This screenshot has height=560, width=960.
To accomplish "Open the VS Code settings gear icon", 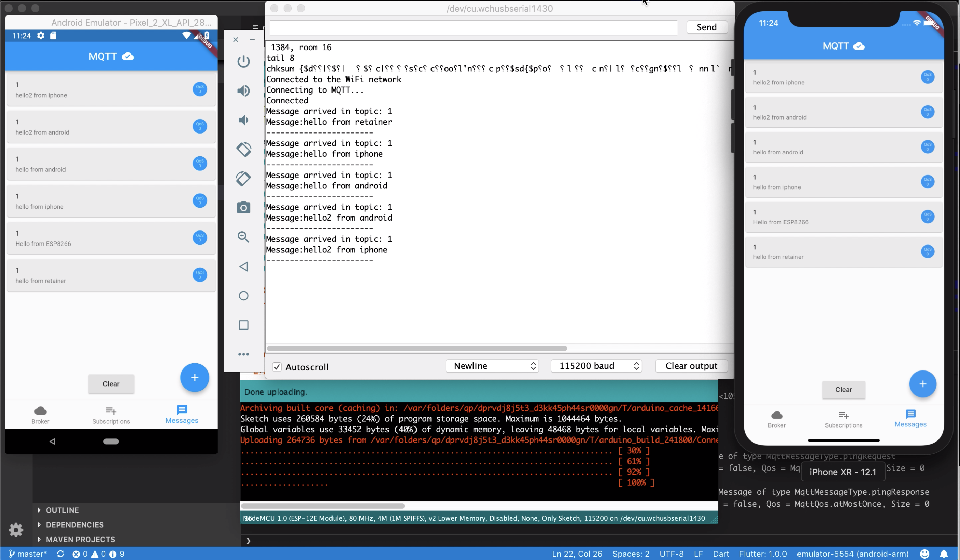I will [16, 530].
